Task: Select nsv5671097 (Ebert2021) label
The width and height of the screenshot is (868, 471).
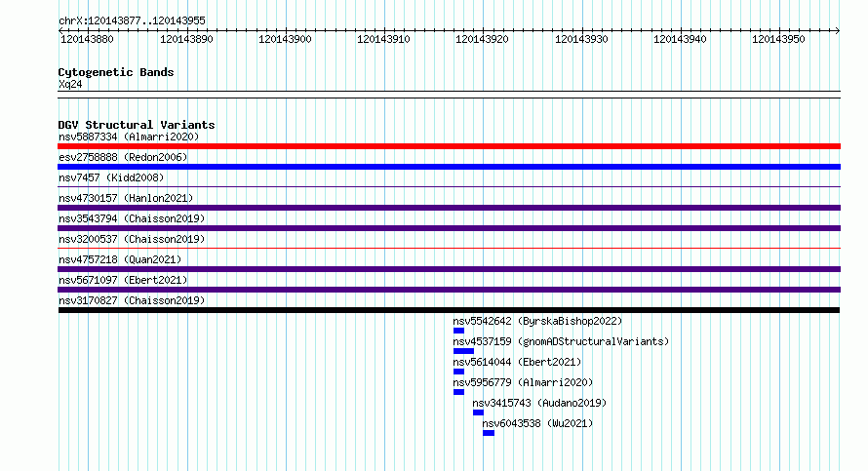Action: coord(123,280)
